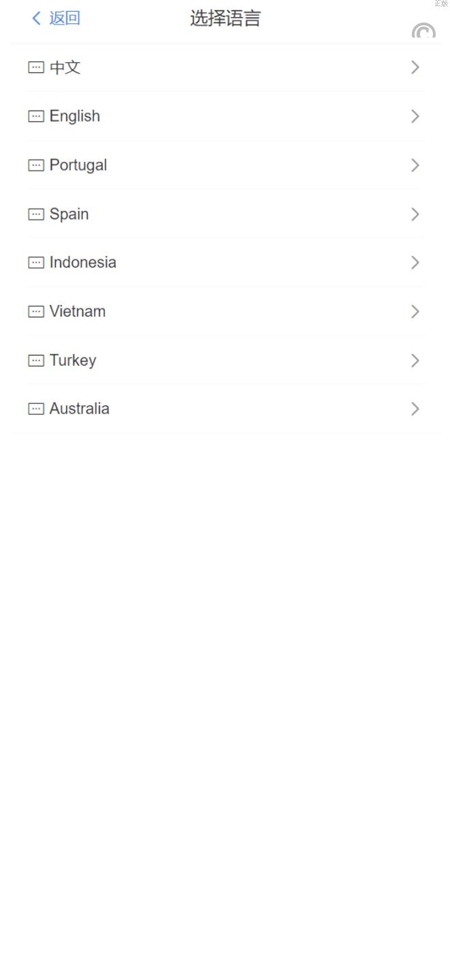Open the 中文 row chevron
The image size is (450, 980).
[415, 67]
